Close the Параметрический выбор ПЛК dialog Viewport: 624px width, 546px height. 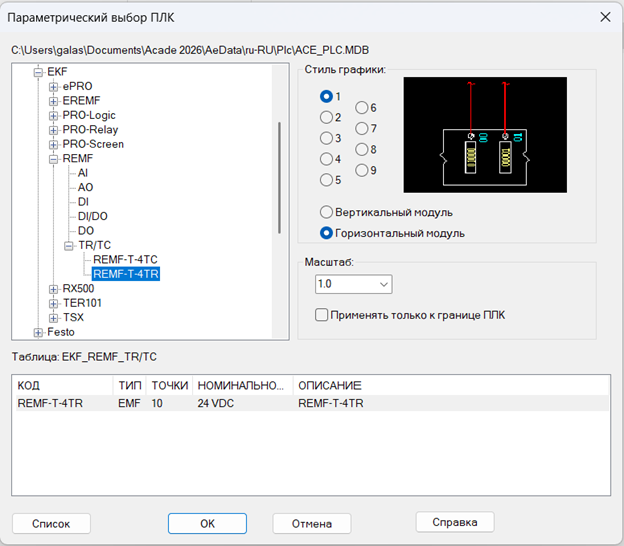[605, 17]
